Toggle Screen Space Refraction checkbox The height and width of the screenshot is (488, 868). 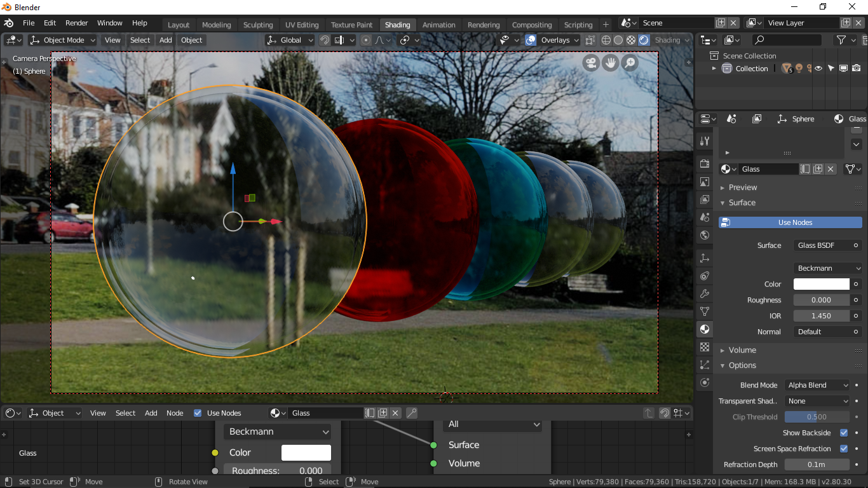[x=844, y=449]
